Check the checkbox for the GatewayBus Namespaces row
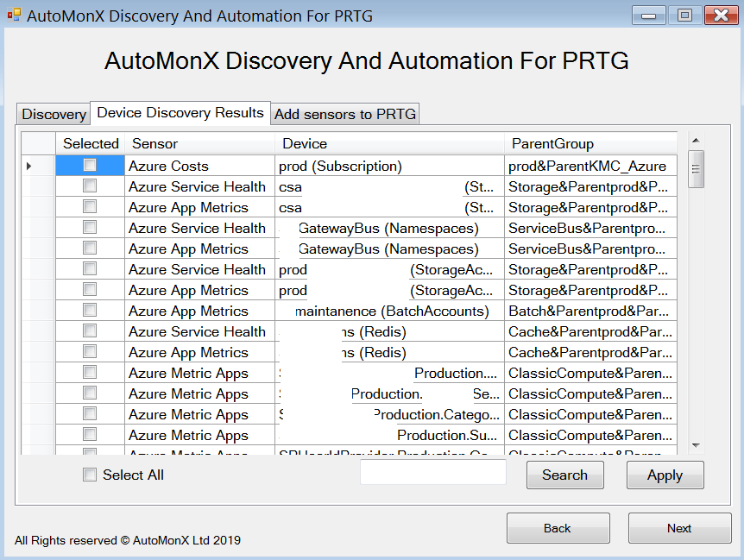Viewport: 744px width, 560px height. pyautogui.click(x=90, y=228)
